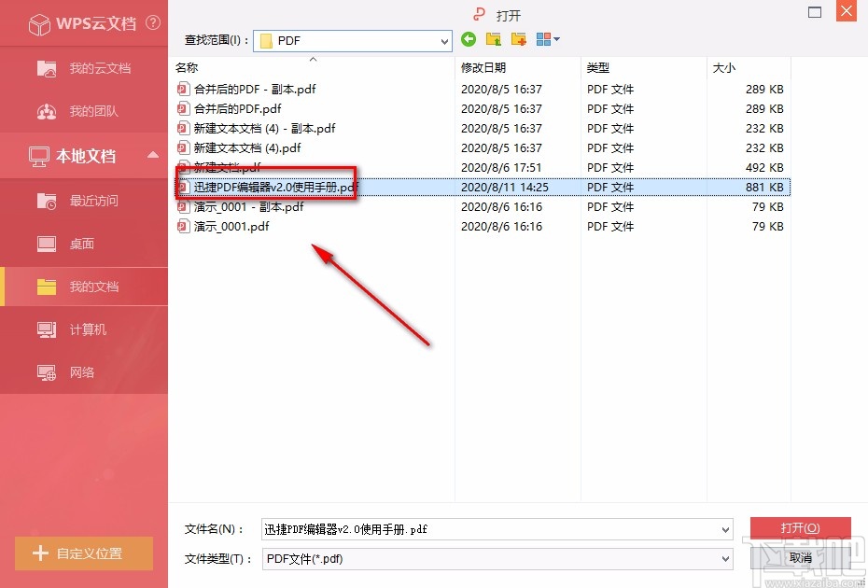Select 我的云文档 in the sidebar
The height and width of the screenshot is (588, 868).
click(84, 67)
